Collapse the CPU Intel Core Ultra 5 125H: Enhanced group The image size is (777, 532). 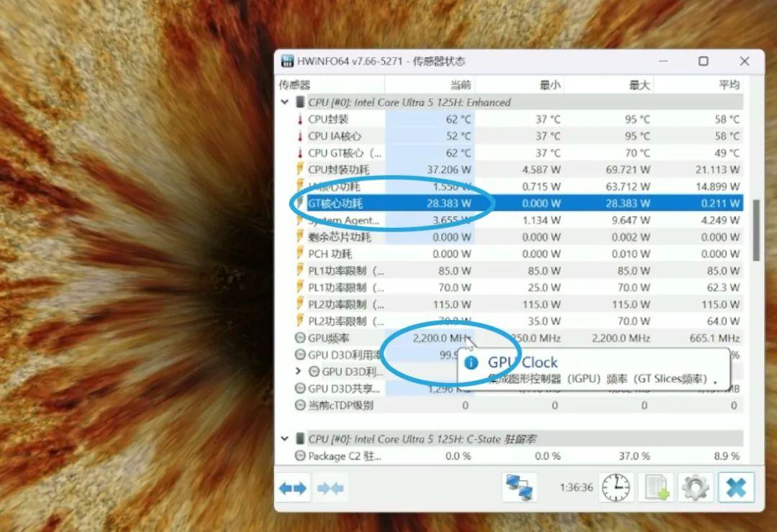[x=285, y=103]
